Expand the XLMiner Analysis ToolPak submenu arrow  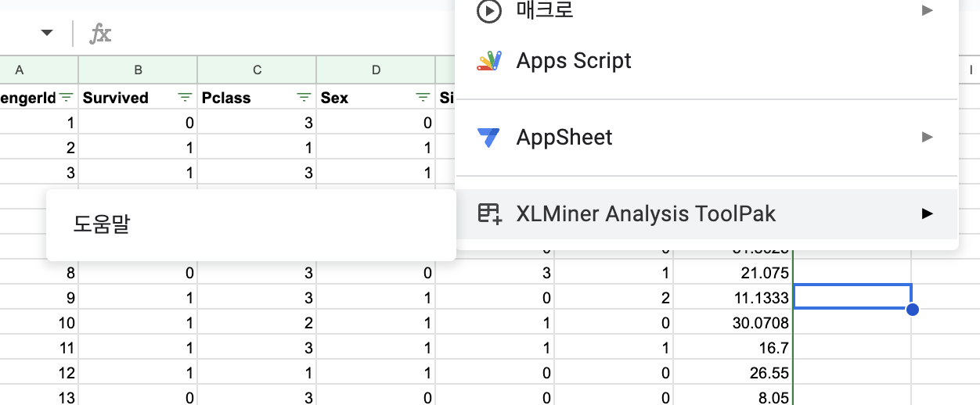pos(928,213)
